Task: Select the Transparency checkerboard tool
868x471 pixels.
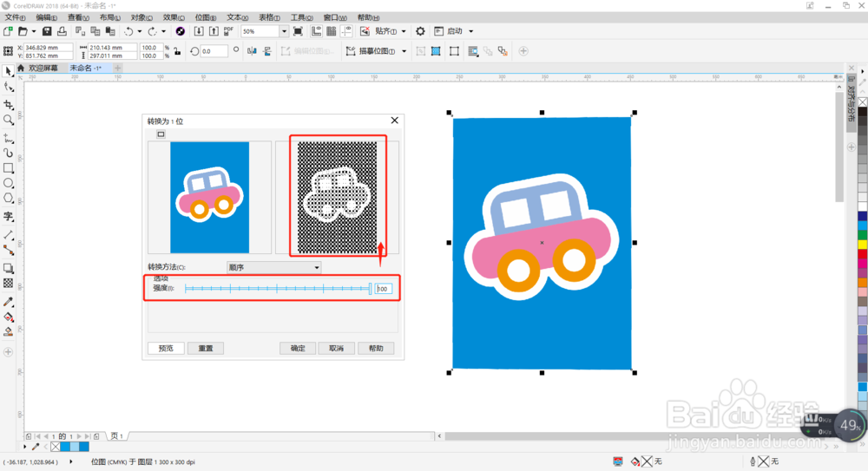Action: pos(9,283)
